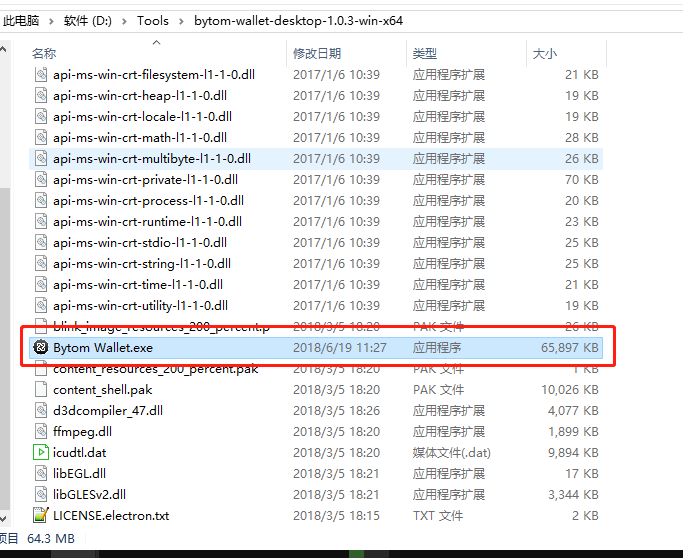Click the scrollbar up arrow
The height and width of the screenshot is (558, 683).
click(3, 49)
